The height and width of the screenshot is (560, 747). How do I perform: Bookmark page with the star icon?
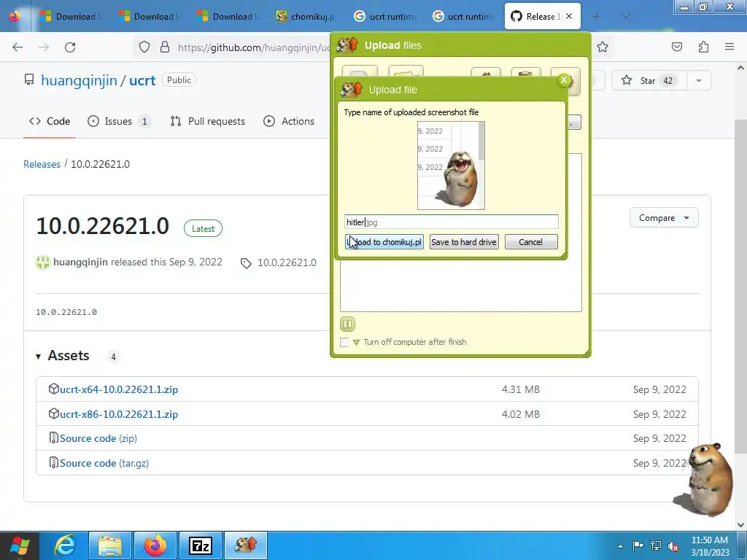(602, 47)
